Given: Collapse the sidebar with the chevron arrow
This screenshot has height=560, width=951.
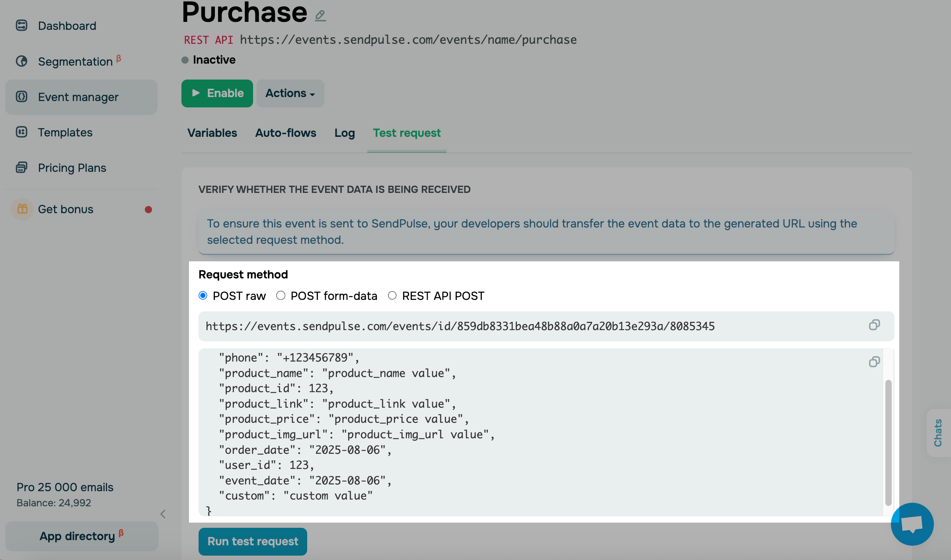Looking at the screenshot, I should click(x=163, y=514).
